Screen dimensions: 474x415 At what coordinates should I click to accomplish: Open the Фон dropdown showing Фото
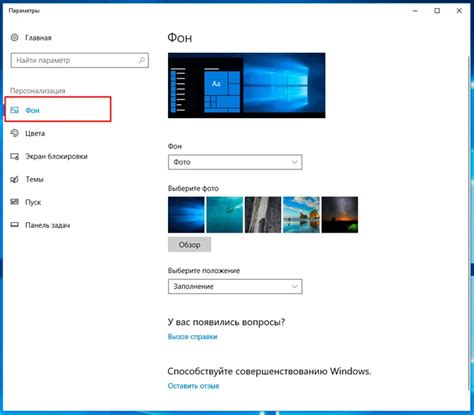pos(235,162)
